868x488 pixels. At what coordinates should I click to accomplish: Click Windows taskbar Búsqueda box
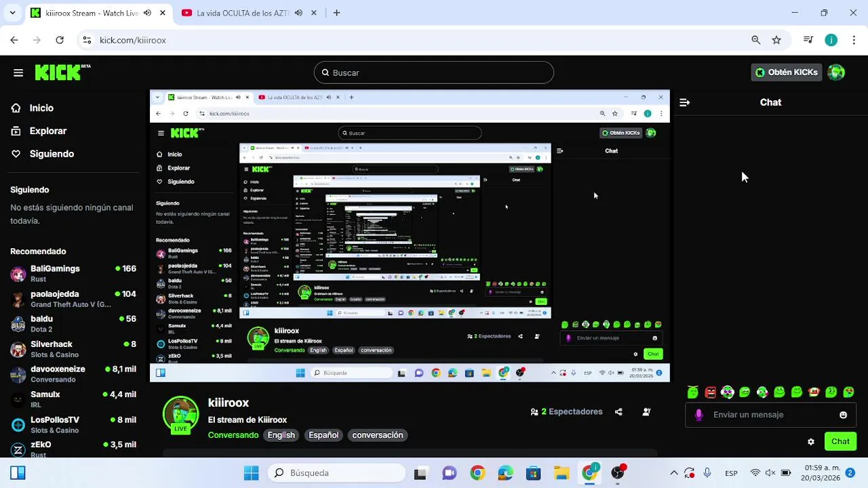336,473
